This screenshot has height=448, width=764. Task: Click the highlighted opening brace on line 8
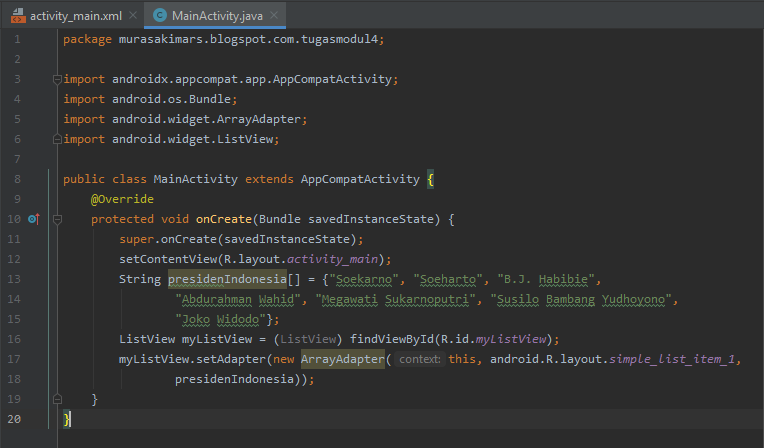pyautogui.click(x=430, y=179)
